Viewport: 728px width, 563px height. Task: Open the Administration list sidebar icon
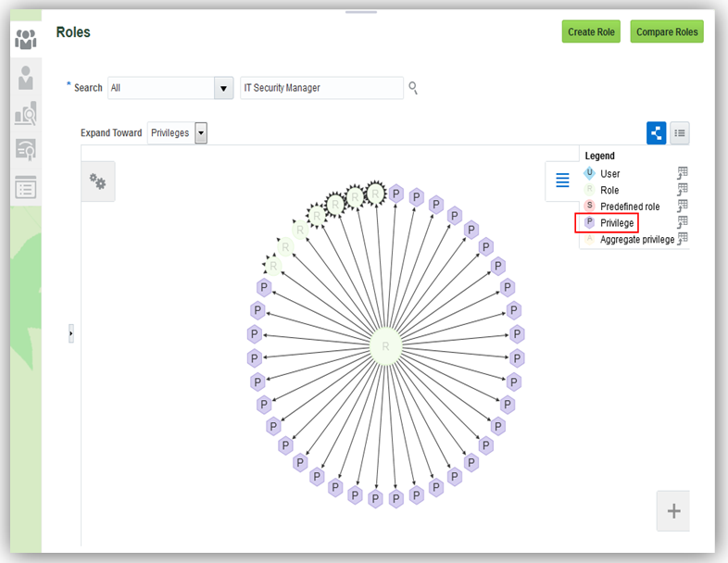pyautogui.click(x=26, y=186)
